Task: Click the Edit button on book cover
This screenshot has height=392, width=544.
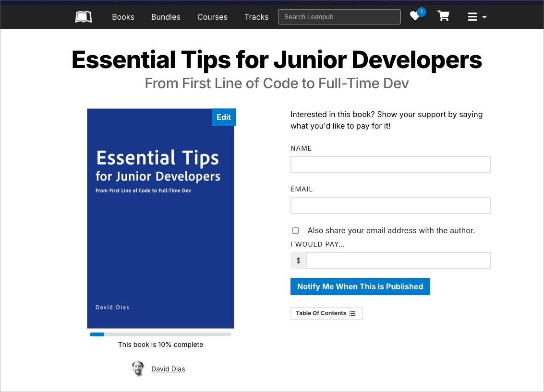Action: (x=223, y=117)
